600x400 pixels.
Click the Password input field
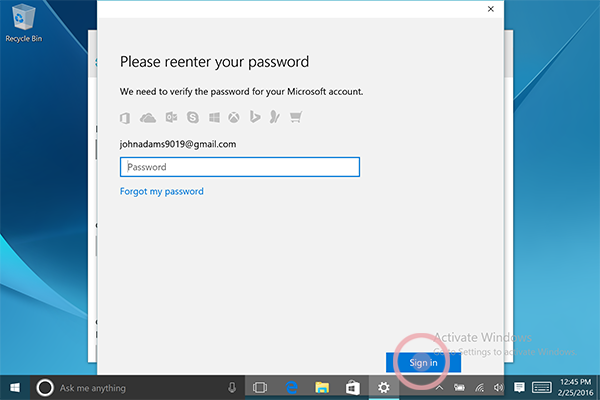[x=240, y=167]
